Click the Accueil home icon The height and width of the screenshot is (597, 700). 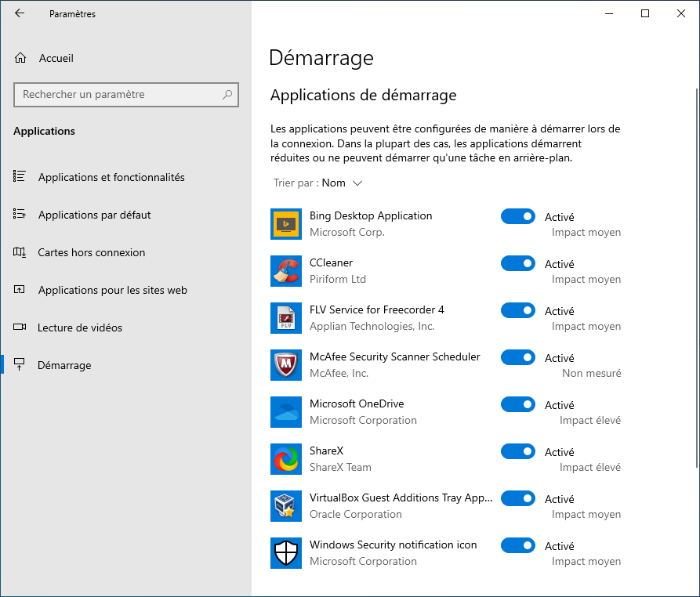[20, 58]
